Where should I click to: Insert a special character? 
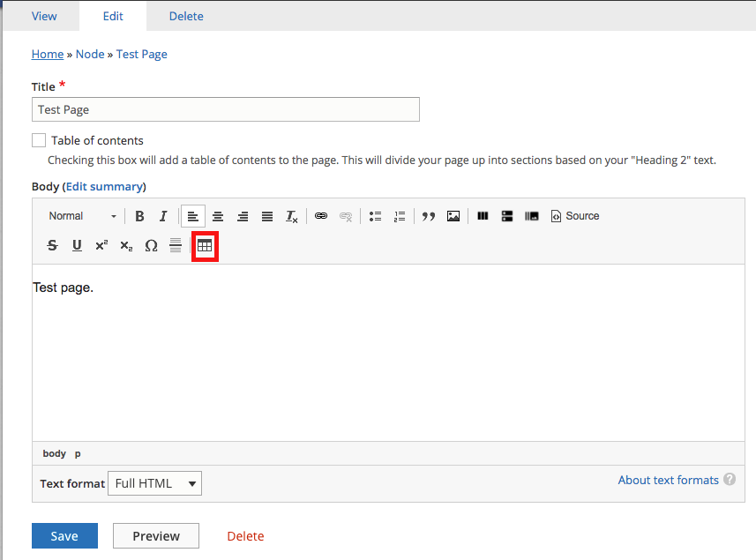click(x=151, y=246)
